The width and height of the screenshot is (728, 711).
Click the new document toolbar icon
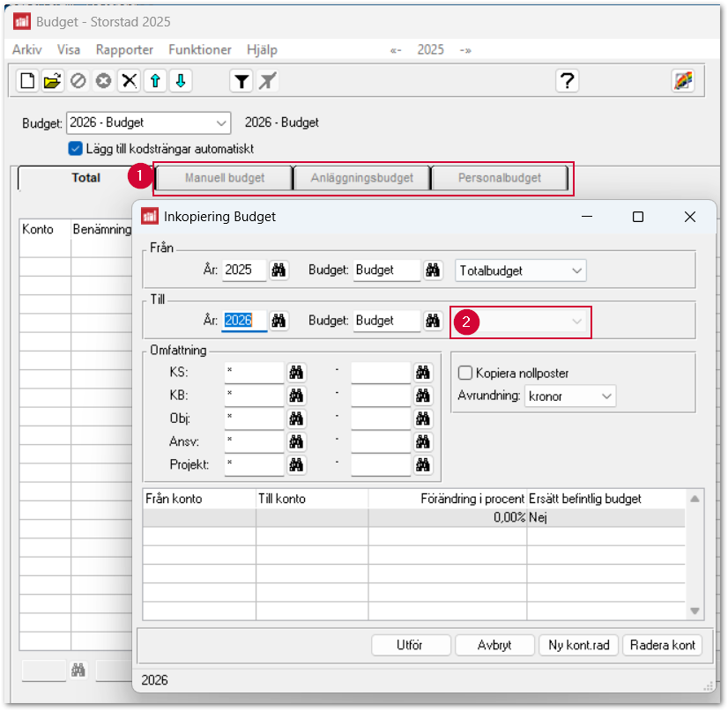(27, 81)
